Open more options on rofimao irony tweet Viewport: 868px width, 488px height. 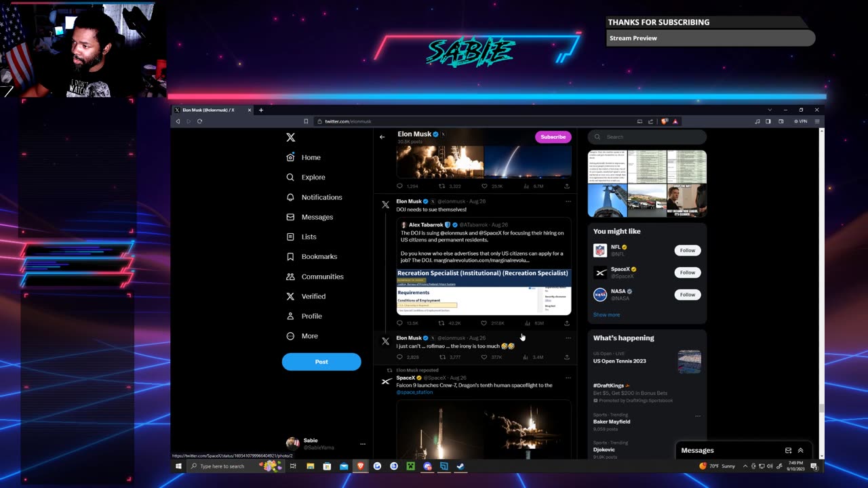(x=568, y=338)
